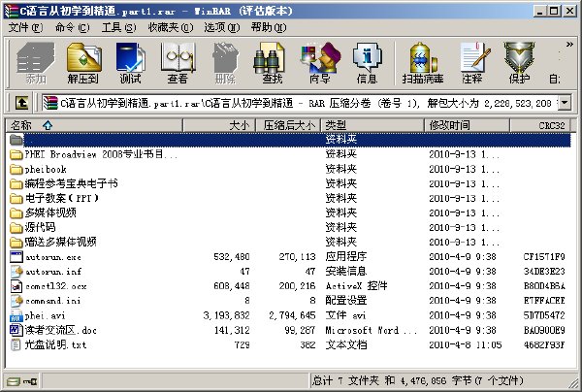Select the comctl32.ocx file icon
Viewport: 582px width, 392px height.
tap(16, 286)
